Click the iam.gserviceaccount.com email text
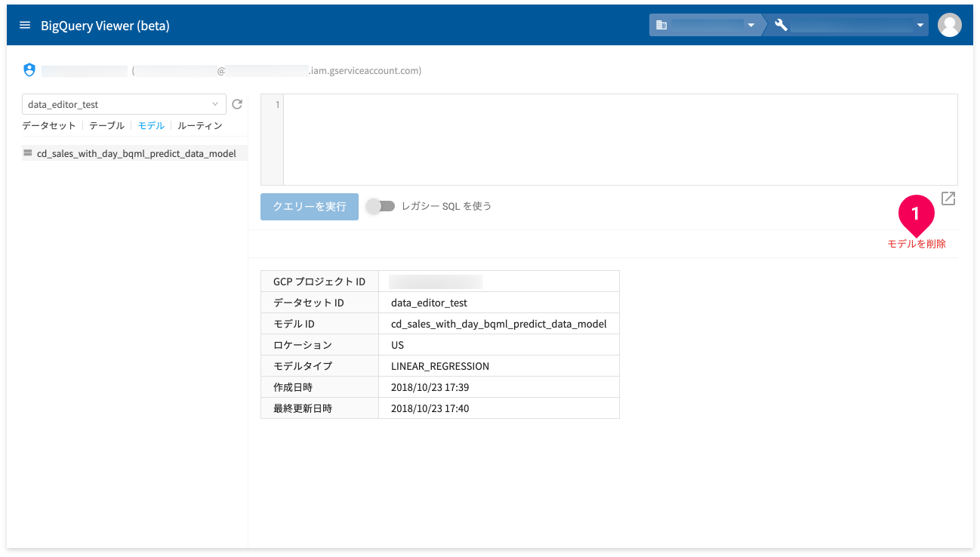The width and height of the screenshot is (980, 557). coord(365,71)
